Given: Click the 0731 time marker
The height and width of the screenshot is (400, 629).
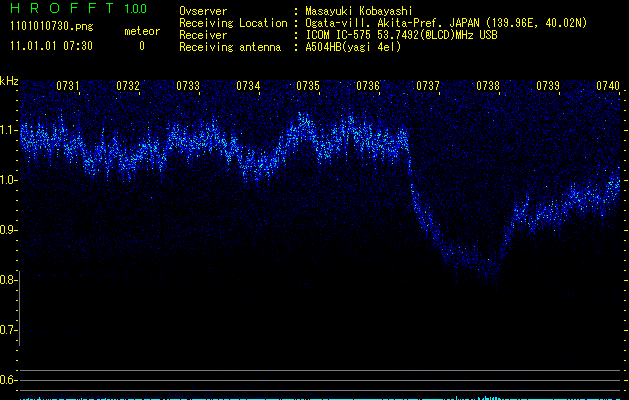Looking at the screenshot, I should coord(68,87).
